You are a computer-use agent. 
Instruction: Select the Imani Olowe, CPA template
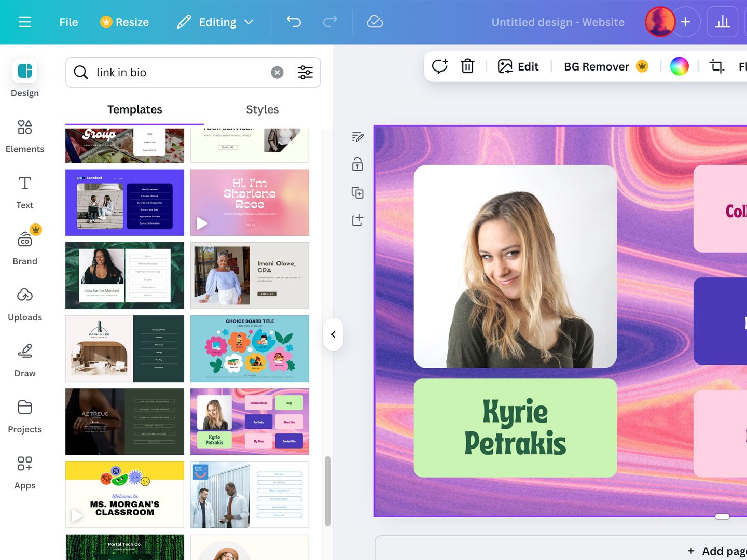250,275
